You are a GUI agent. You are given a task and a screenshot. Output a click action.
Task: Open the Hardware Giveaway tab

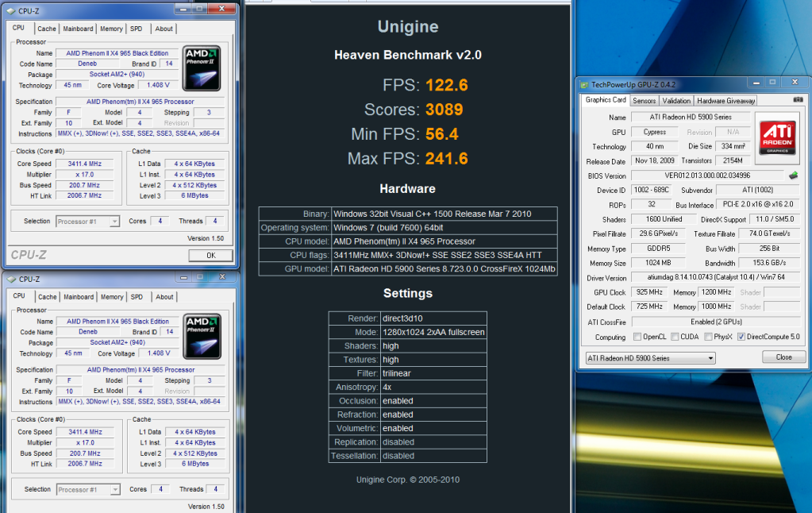click(725, 101)
